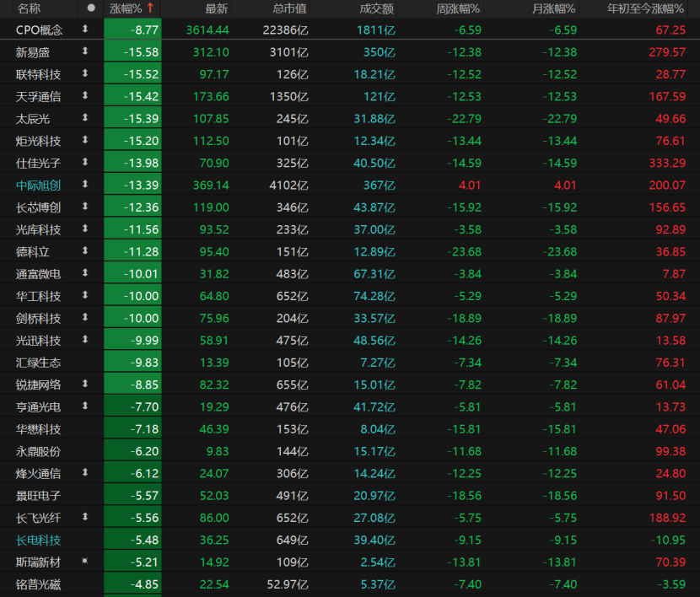Sort table by 最新 price column
Viewport: 700px width, 597px height.
point(216,8)
